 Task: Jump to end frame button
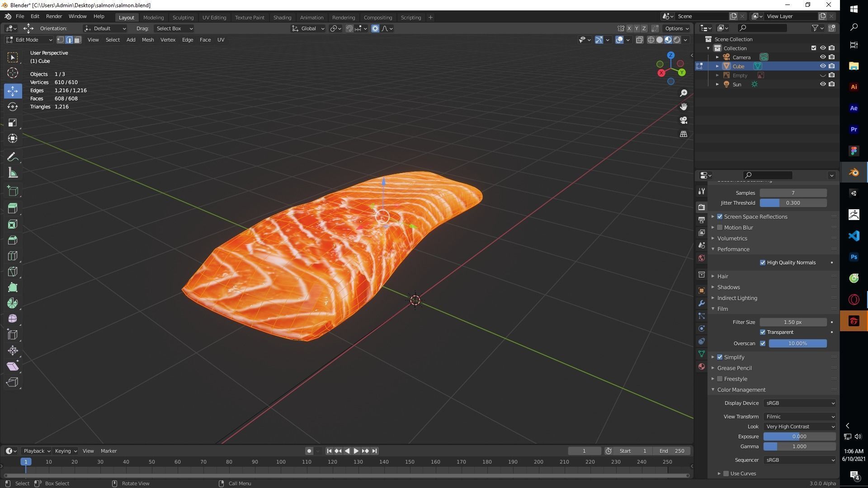click(x=374, y=451)
